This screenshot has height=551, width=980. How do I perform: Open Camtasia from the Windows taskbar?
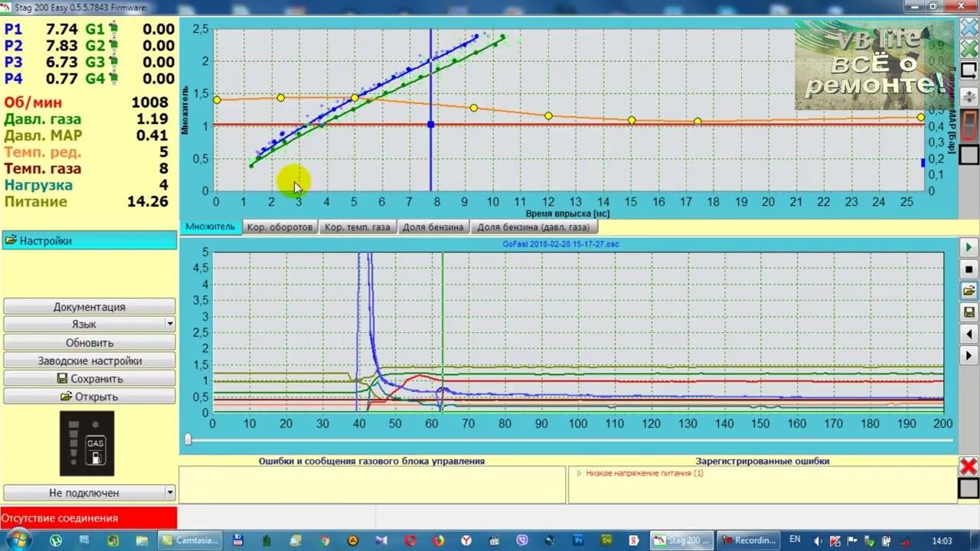pyautogui.click(x=190, y=540)
